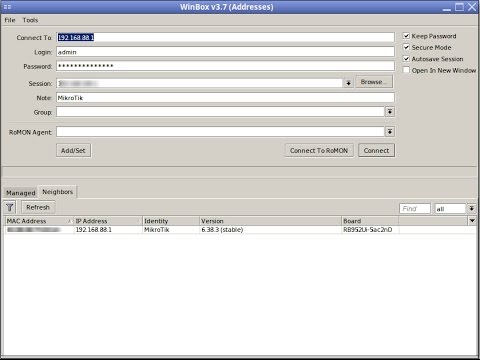This screenshot has width=480, height=360.
Task: Click the Find search box
Action: tap(415, 209)
